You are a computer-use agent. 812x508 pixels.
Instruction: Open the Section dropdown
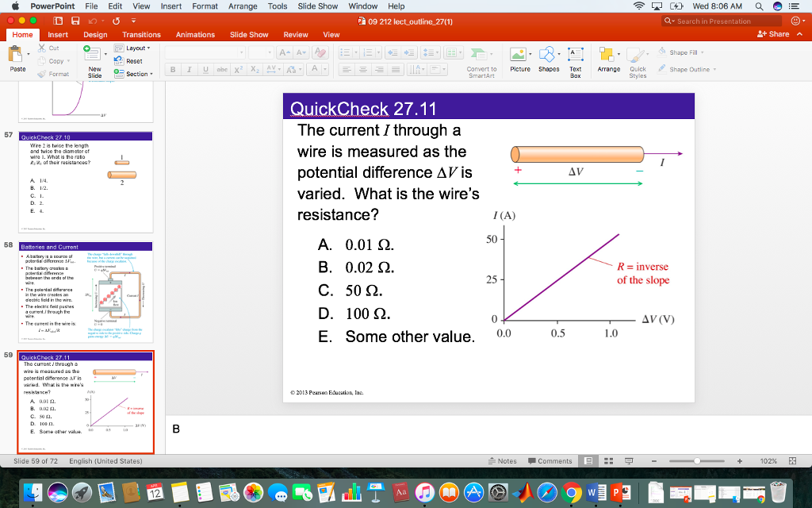137,74
